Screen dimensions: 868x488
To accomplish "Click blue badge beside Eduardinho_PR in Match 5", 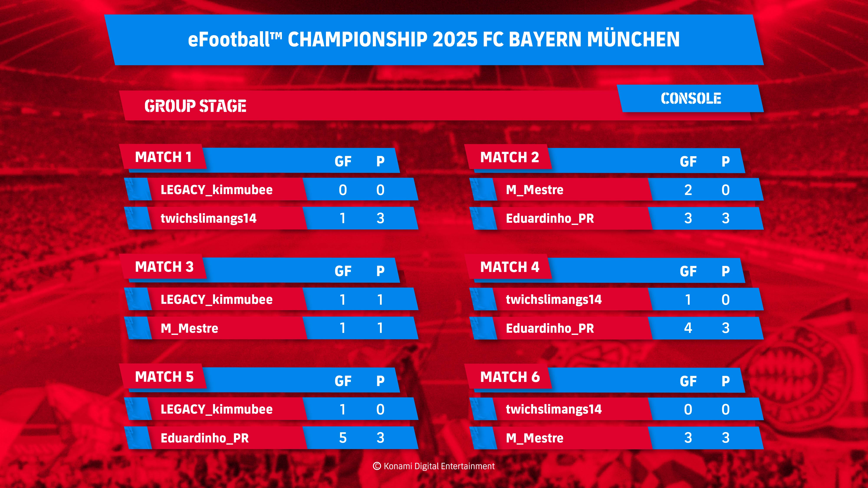I will tap(138, 438).
